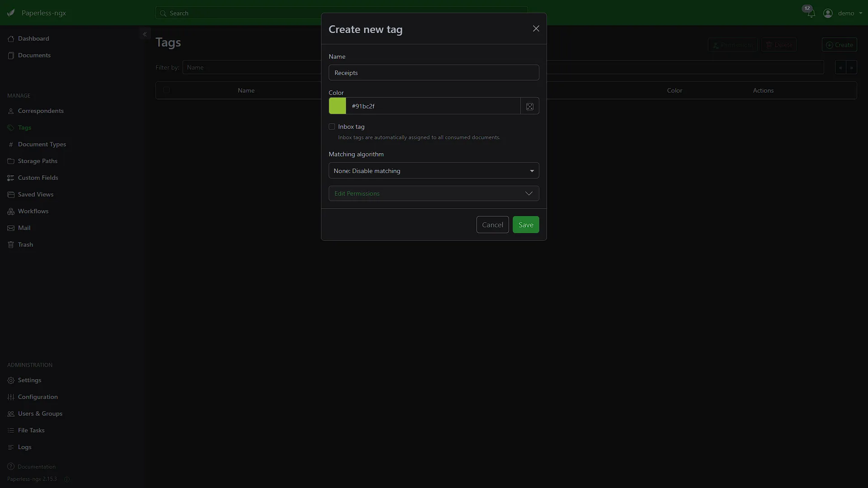Close the Create new tag dialog
Viewport: 868px width, 488px height.
tap(536, 28)
